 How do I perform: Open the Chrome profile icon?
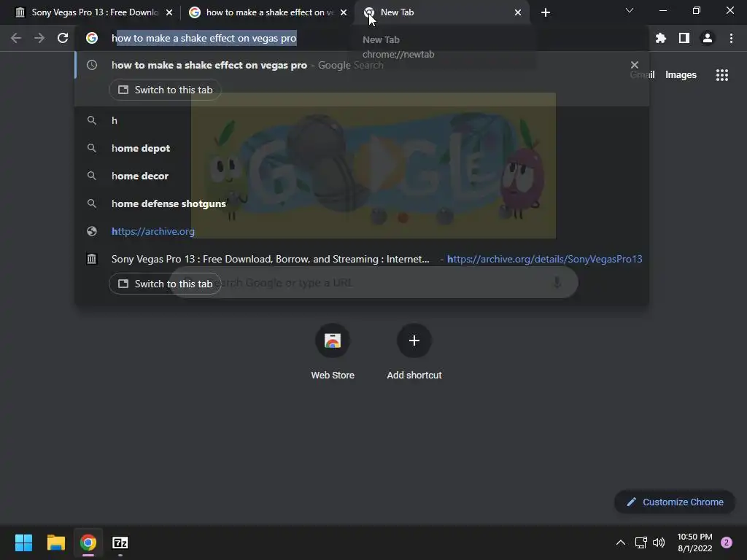[x=708, y=38]
